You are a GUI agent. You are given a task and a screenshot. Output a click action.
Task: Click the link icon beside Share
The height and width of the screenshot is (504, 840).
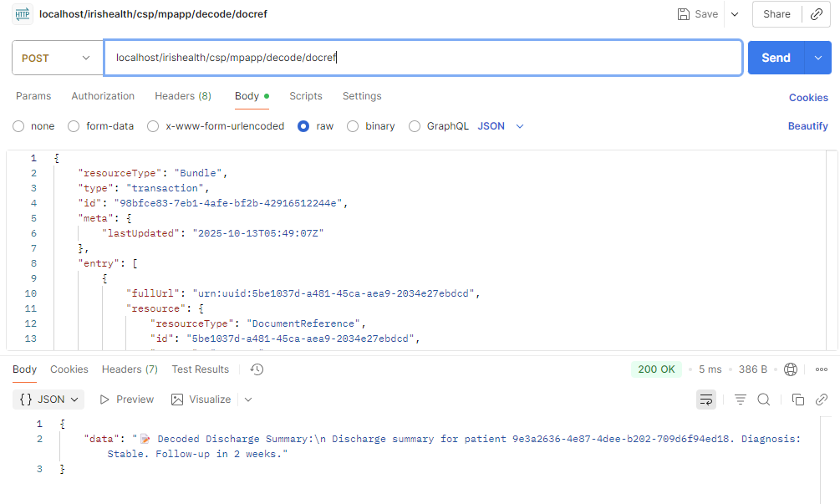click(816, 14)
